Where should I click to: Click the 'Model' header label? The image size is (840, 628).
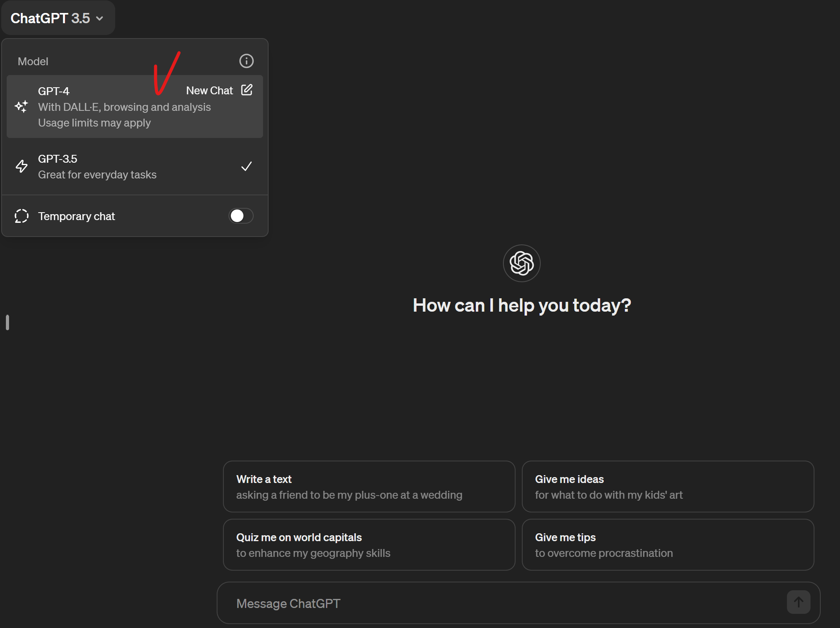[x=33, y=61]
